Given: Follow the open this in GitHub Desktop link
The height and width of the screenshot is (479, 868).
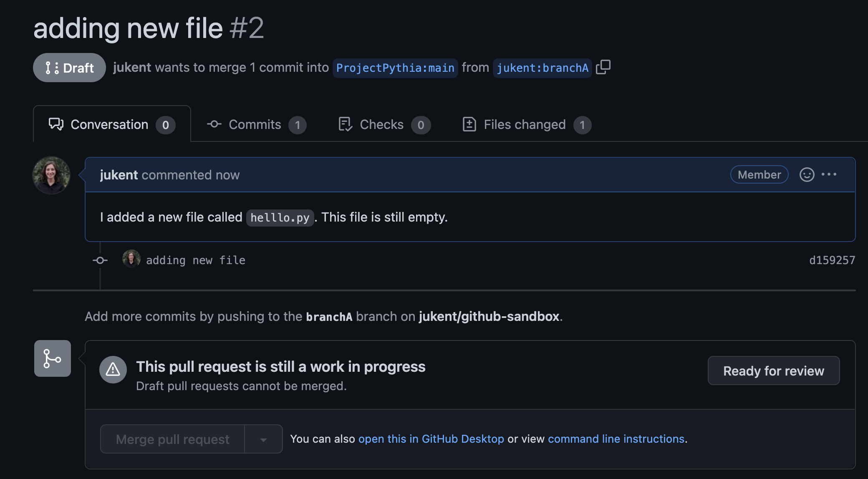Looking at the screenshot, I should [x=431, y=439].
